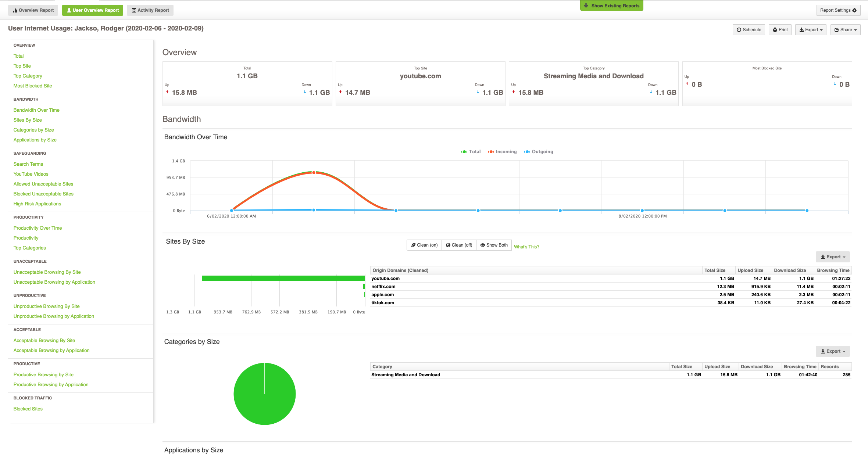The height and width of the screenshot is (463, 868).
Task: Open the Export dropdown in the header
Action: tap(811, 30)
